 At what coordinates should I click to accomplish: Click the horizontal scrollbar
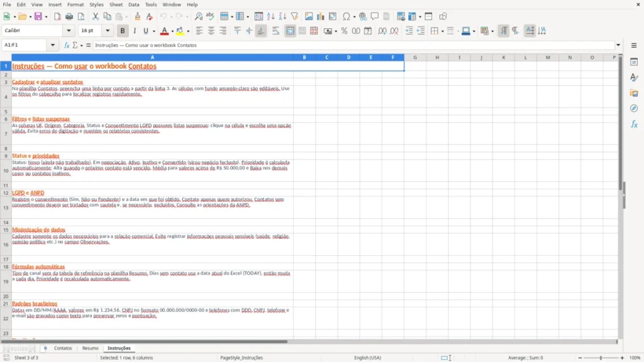coord(144,341)
